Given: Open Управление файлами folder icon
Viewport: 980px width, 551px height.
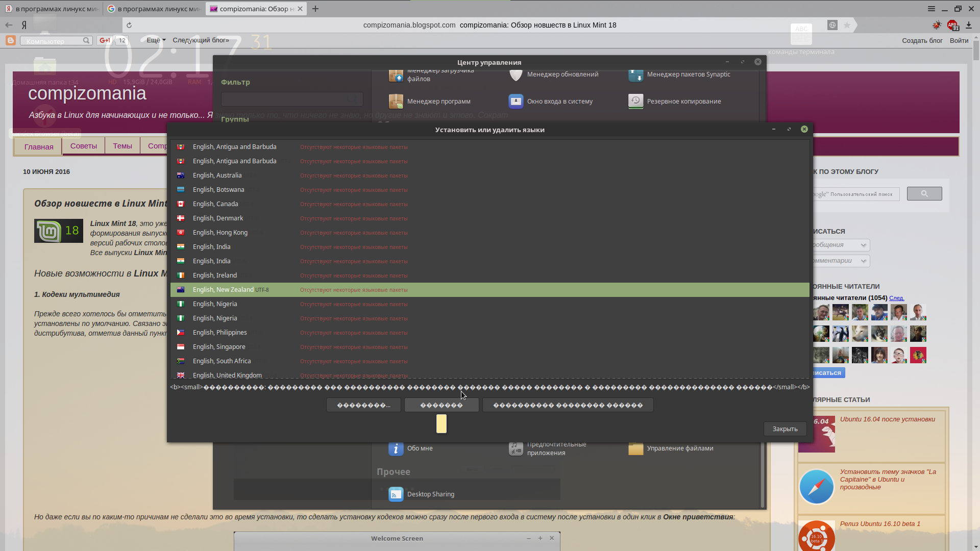Looking at the screenshot, I should click(x=635, y=448).
